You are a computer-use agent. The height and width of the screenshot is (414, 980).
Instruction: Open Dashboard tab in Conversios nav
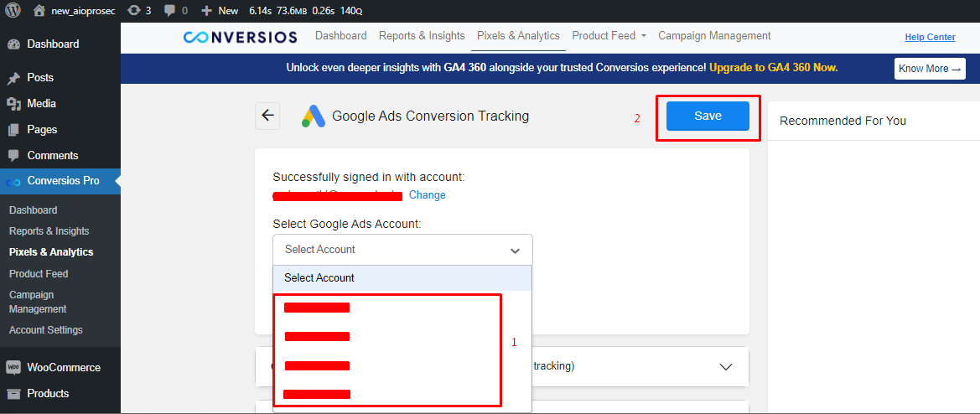(x=340, y=35)
